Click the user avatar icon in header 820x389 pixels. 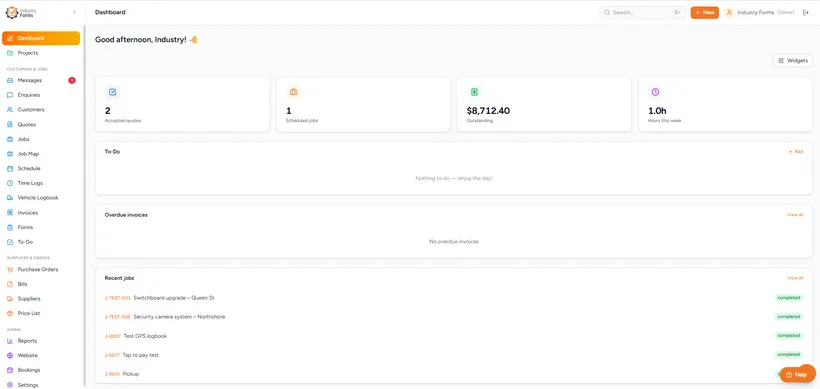729,13
